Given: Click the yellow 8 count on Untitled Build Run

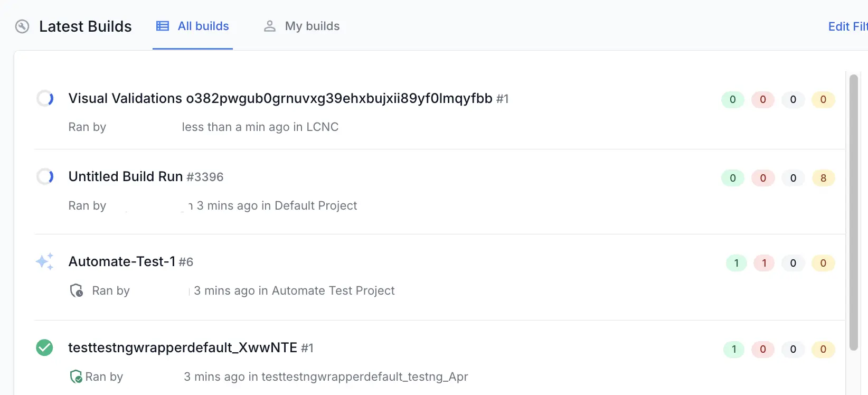Looking at the screenshot, I should point(823,178).
